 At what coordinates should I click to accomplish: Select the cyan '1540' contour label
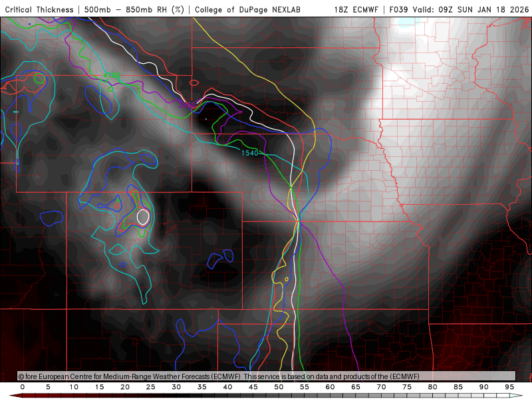pos(250,154)
